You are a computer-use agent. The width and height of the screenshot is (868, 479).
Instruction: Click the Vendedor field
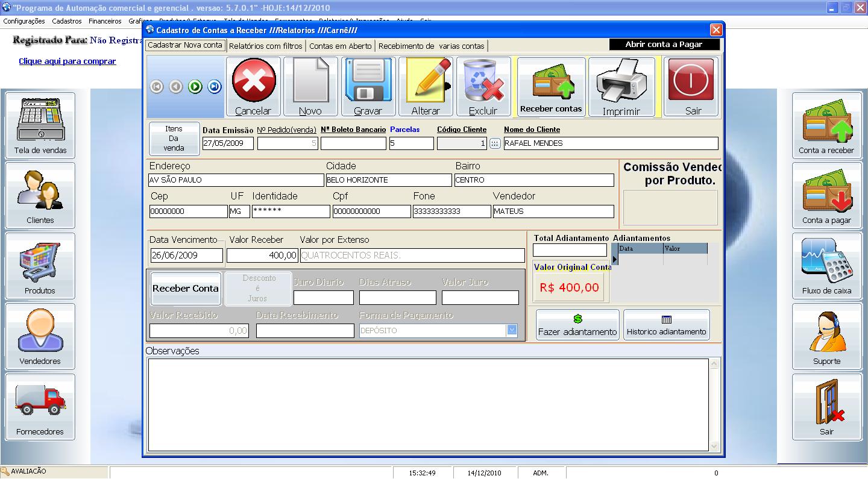pyautogui.click(x=553, y=211)
